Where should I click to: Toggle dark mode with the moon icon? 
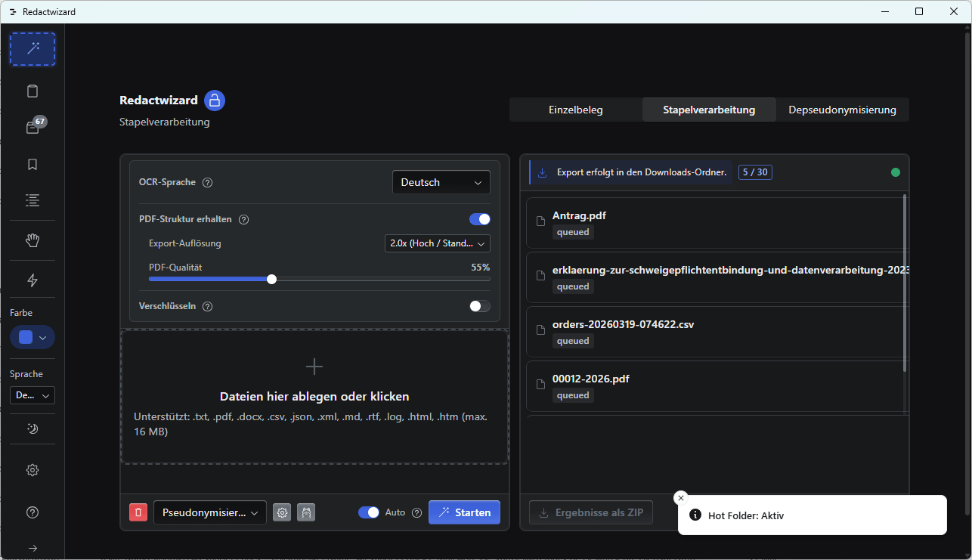(33, 429)
